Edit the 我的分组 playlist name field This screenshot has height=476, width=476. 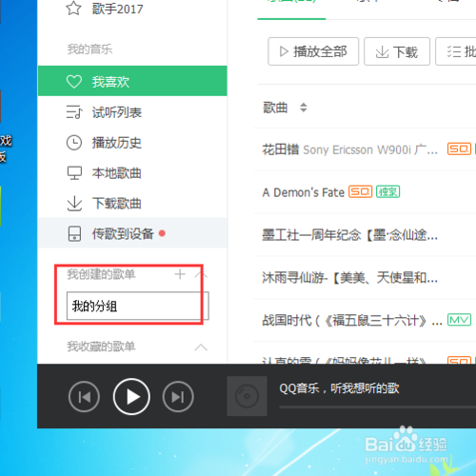(138, 306)
